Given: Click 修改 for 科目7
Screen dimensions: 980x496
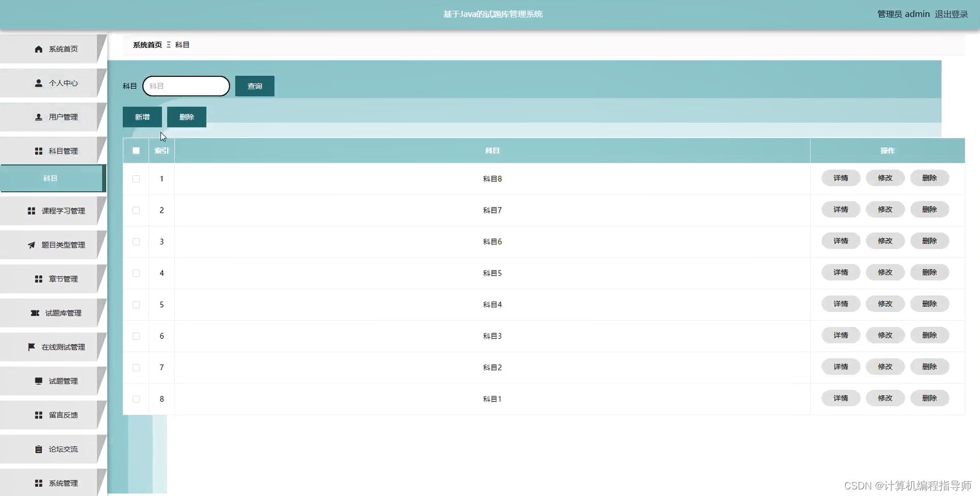Looking at the screenshot, I should click(x=885, y=209).
